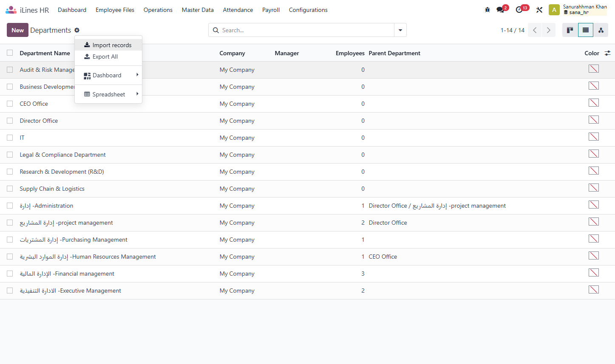615x364 pixels.
Task: Open the Operations menu link
Action: click(158, 10)
